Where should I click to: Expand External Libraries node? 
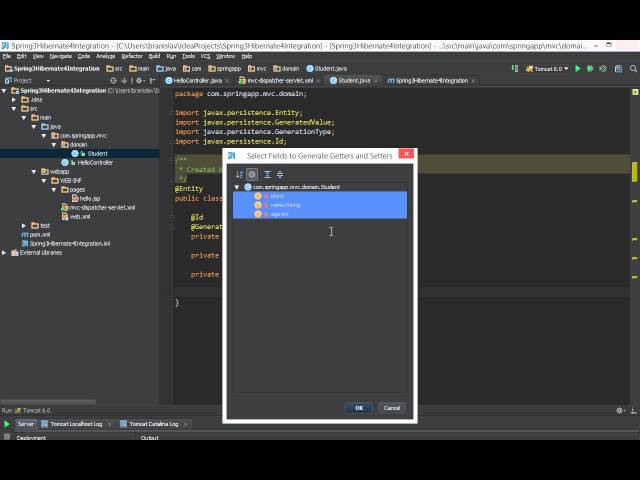4,253
